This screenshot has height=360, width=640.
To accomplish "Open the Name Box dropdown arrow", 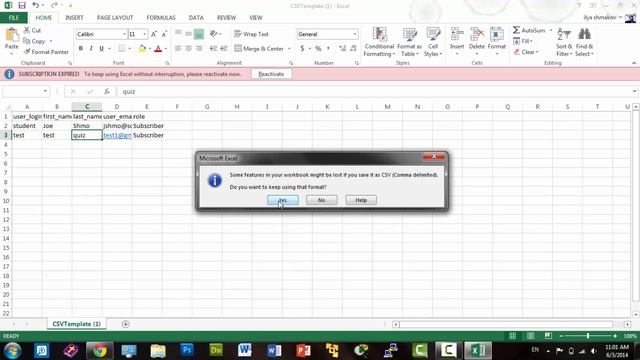I will pos(45,91).
